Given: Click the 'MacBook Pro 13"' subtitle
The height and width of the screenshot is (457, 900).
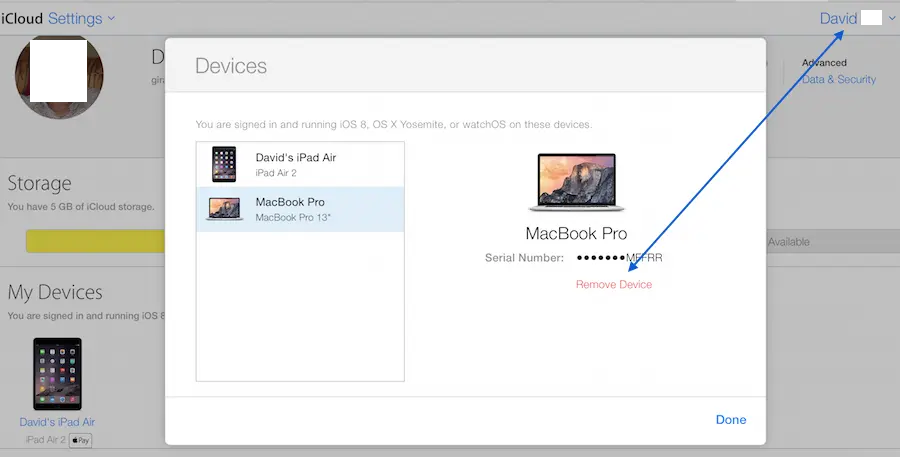Looking at the screenshot, I should point(293,218).
